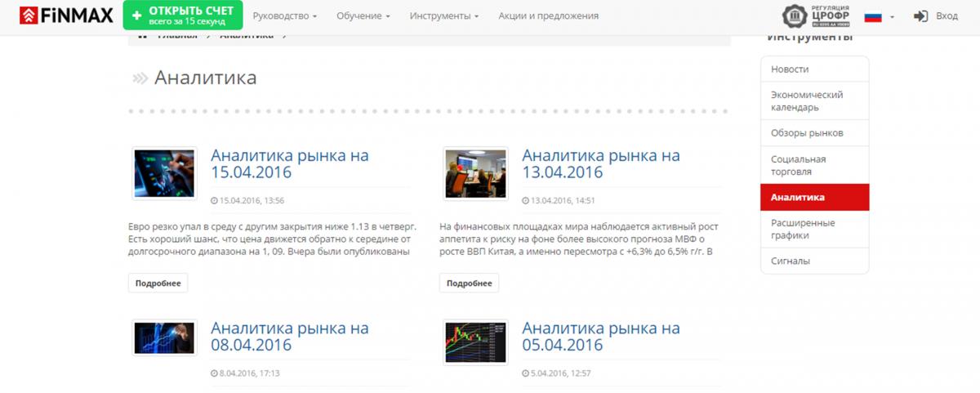The image size is (980, 393).
Task: Select Новости in the sidebar
Action: 790,69
